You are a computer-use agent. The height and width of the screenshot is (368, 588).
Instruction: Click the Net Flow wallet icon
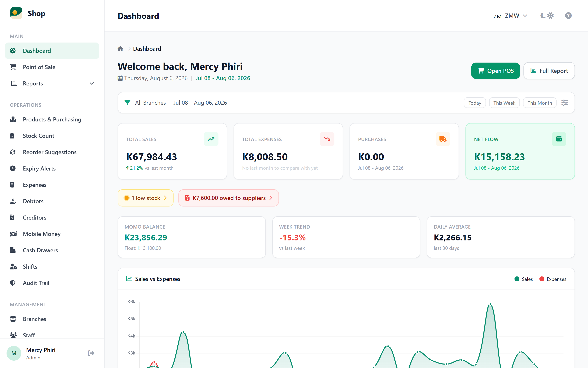click(x=559, y=139)
